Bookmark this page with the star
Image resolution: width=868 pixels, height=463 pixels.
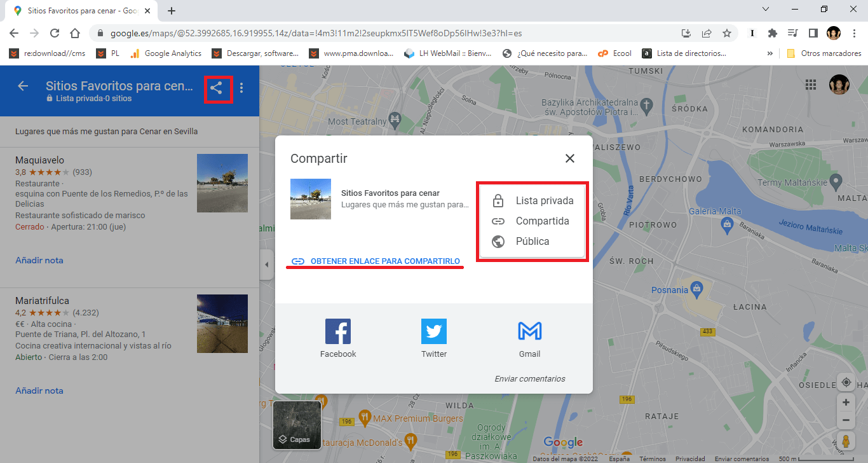click(x=727, y=33)
